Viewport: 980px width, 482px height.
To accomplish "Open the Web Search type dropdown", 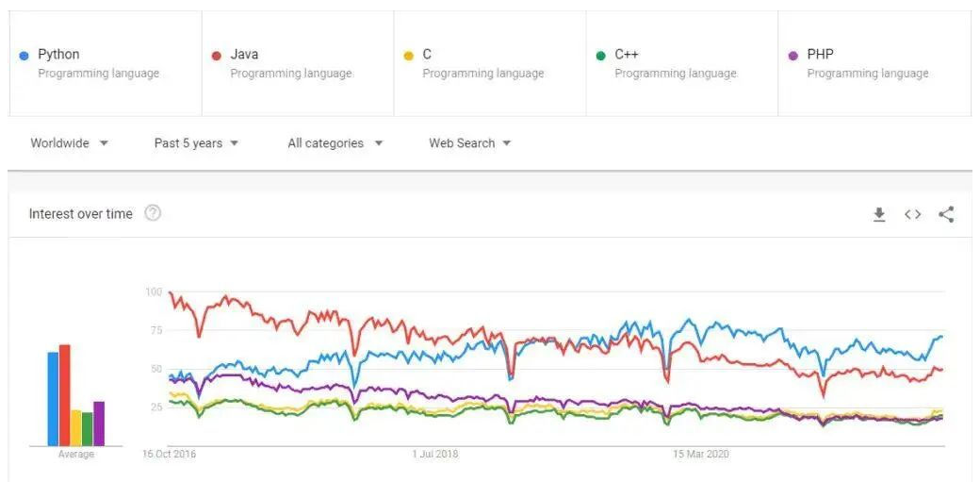I will pos(470,143).
